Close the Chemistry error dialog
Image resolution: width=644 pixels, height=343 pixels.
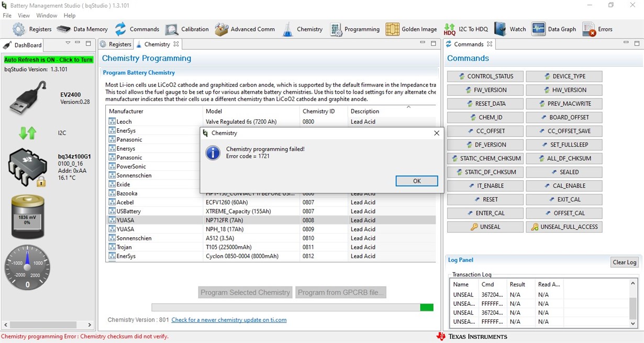click(x=437, y=133)
